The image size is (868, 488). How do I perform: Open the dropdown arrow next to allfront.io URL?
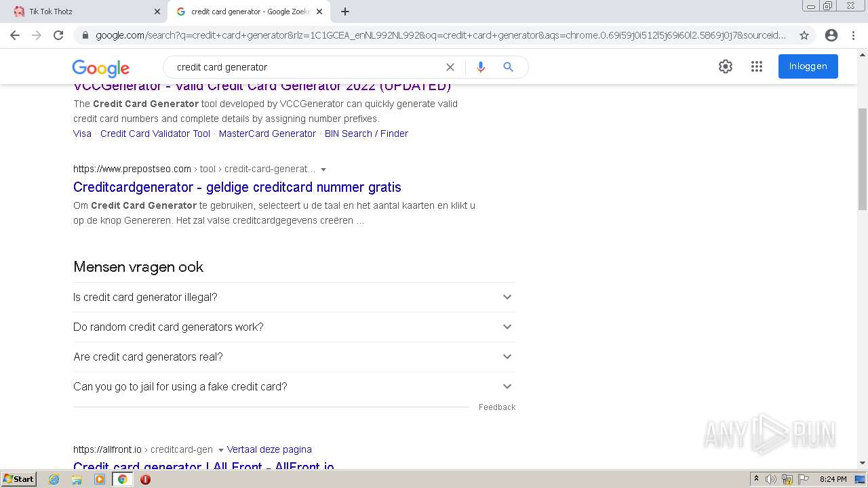click(x=220, y=450)
